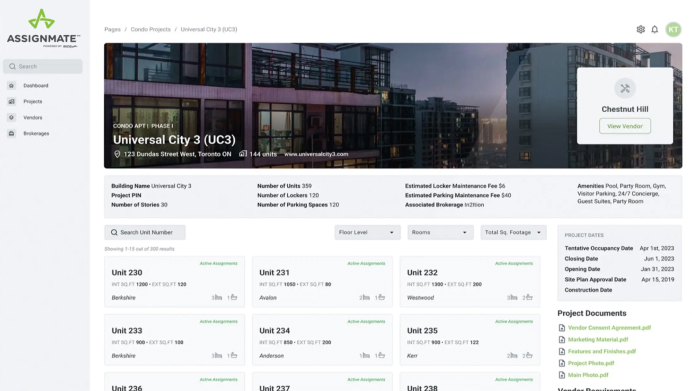Click bathroom icon on Unit 235 card

pyautogui.click(x=529, y=355)
